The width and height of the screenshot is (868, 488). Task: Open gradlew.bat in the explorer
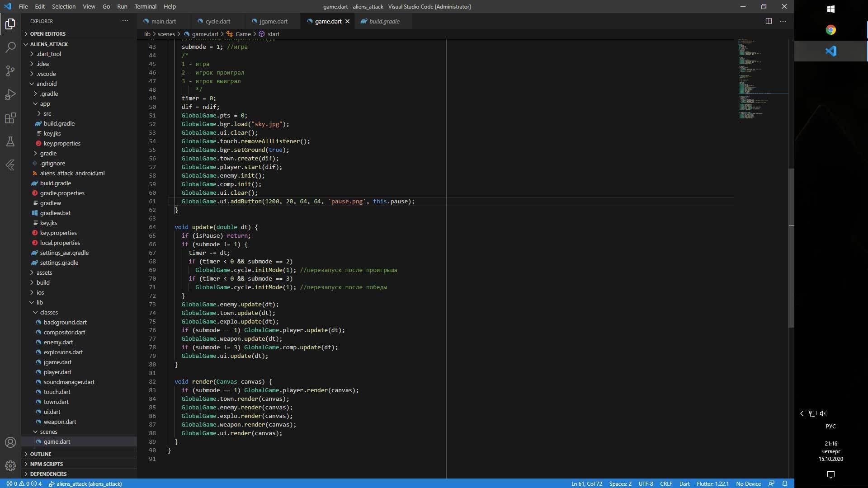point(55,213)
